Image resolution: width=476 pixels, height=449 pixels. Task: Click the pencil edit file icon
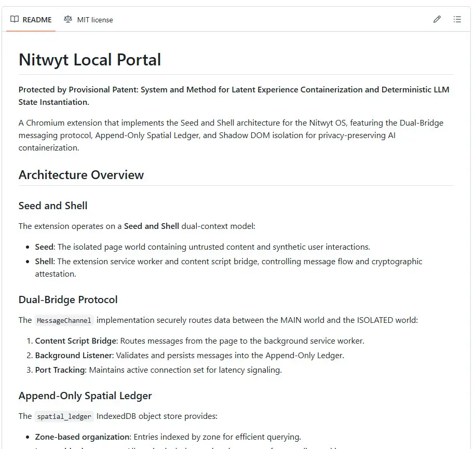(x=437, y=19)
